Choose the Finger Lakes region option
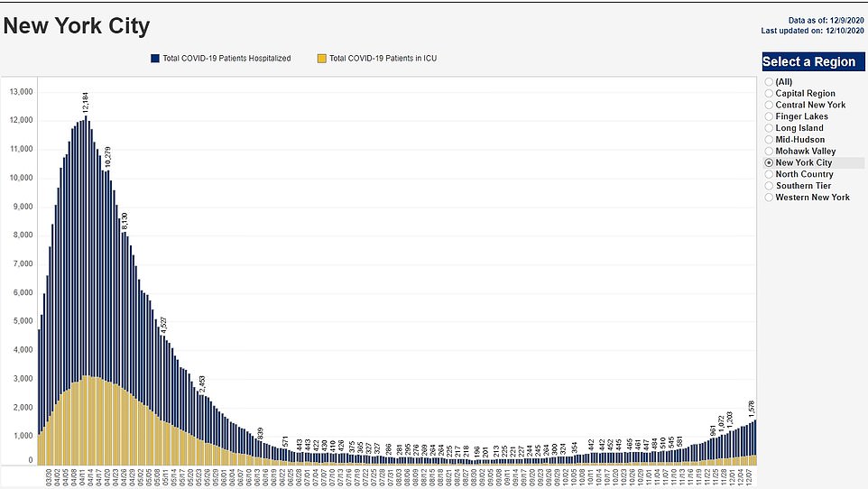 click(x=769, y=116)
